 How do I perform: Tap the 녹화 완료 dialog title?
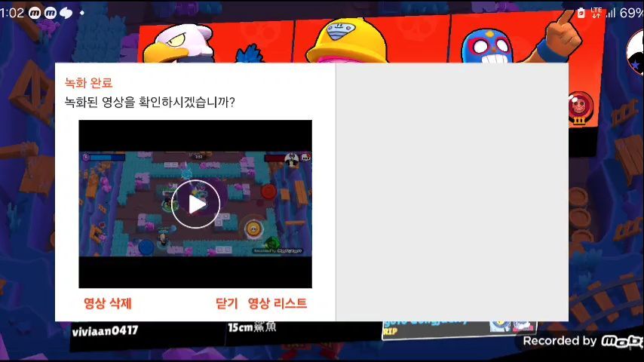click(89, 83)
